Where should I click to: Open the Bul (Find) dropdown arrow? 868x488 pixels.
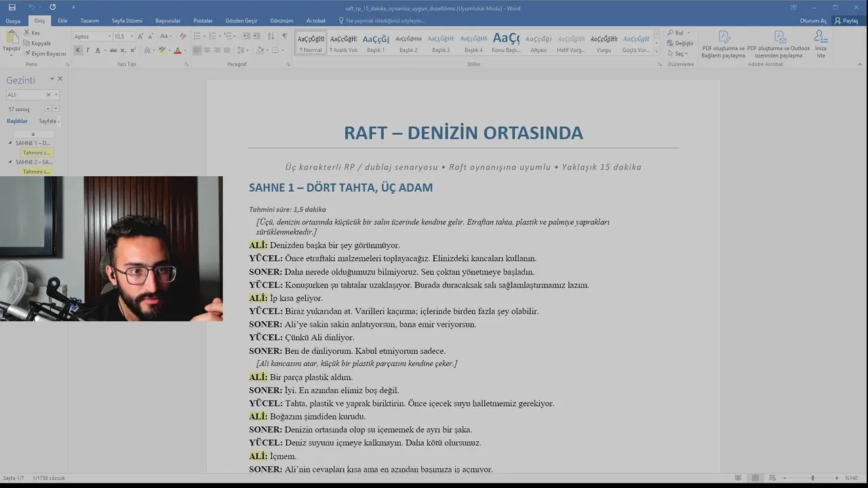(688, 33)
